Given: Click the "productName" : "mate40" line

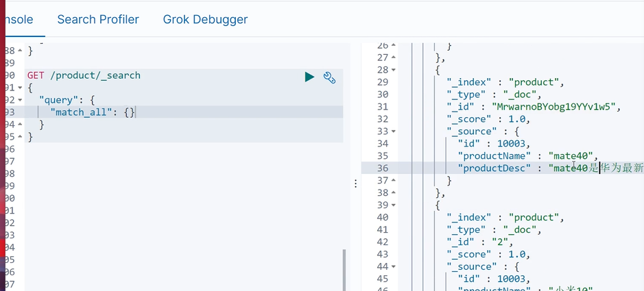Looking at the screenshot, I should coord(528,155).
